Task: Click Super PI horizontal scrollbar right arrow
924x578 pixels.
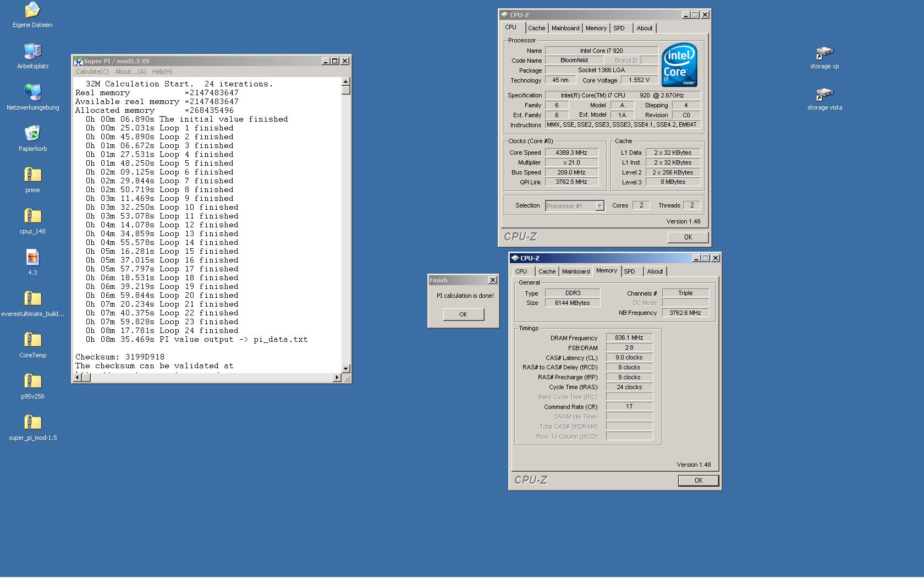Action: coord(337,377)
